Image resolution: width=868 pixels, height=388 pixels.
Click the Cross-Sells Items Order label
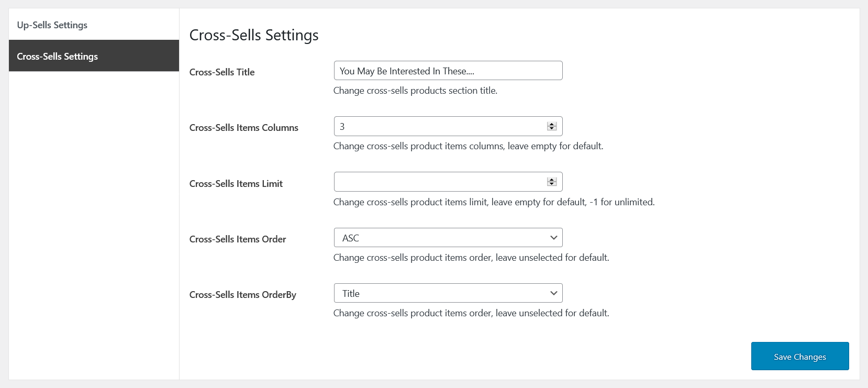point(238,239)
